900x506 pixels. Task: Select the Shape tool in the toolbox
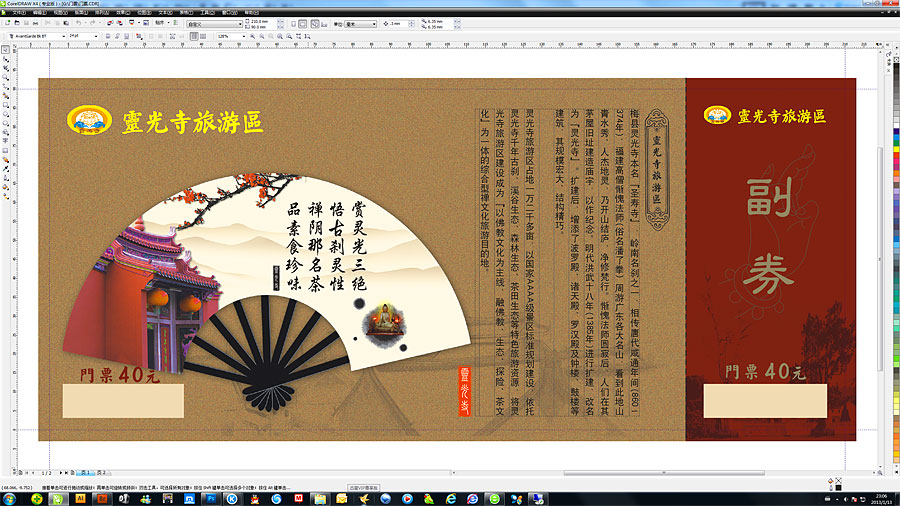tap(5, 57)
